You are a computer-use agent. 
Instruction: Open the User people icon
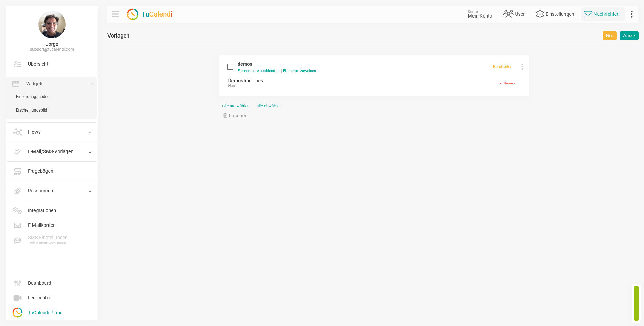[x=508, y=14]
